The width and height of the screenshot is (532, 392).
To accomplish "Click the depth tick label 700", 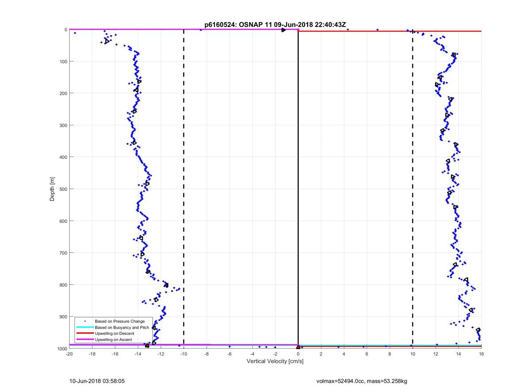I will (63, 253).
